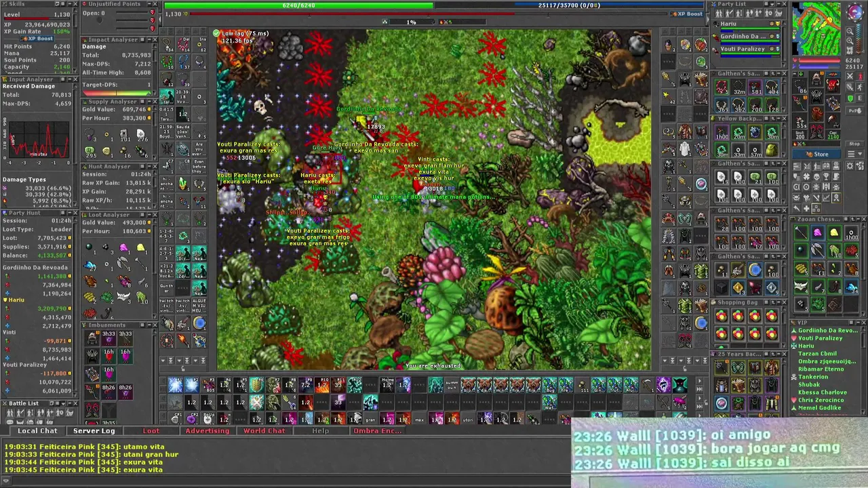868x488 pixels.
Task: Click the green health bar at top
Action: coord(298,5)
